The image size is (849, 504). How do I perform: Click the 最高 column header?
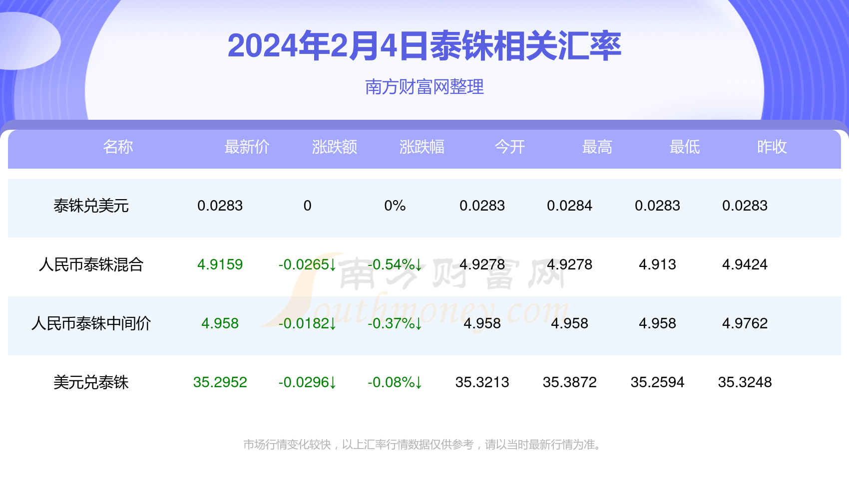pyautogui.click(x=597, y=147)
